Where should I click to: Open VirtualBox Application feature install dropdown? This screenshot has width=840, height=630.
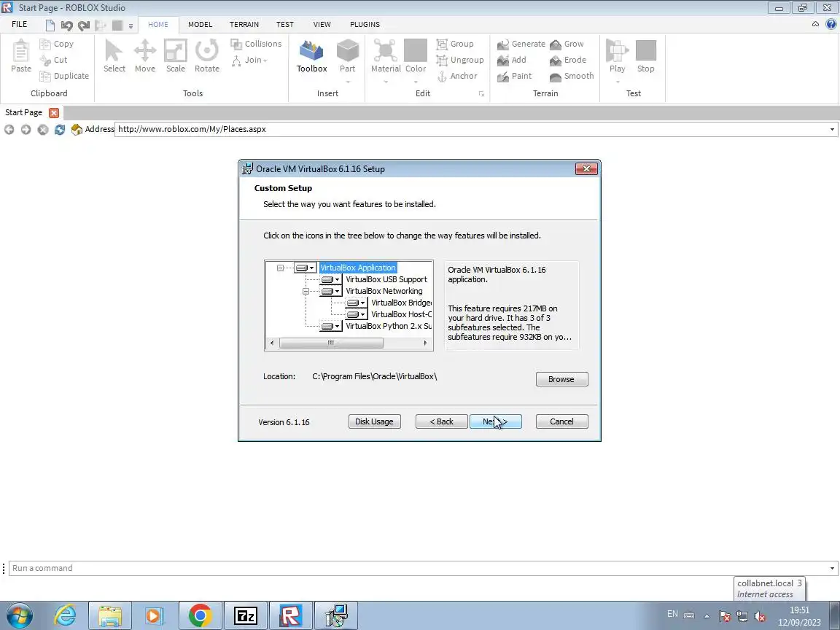click(305, 268)
